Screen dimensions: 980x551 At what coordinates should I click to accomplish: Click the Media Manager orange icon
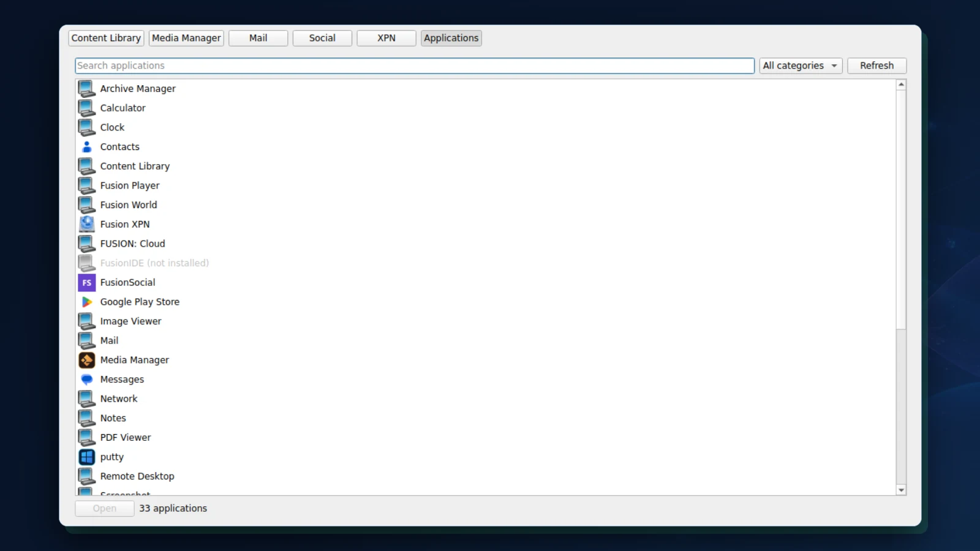pos(87,360)
